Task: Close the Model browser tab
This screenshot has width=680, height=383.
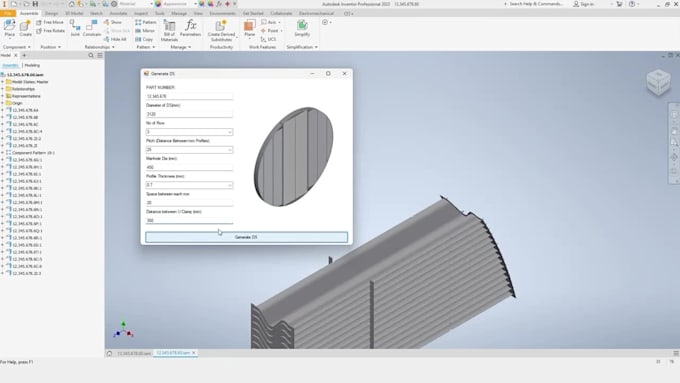Action: [x=16, y=56]
